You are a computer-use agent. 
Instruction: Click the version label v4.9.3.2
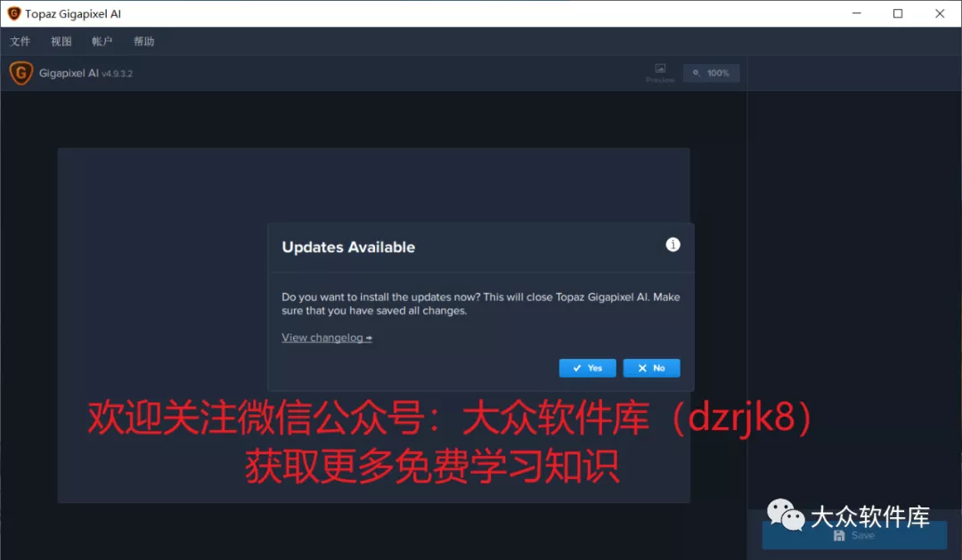117,73
